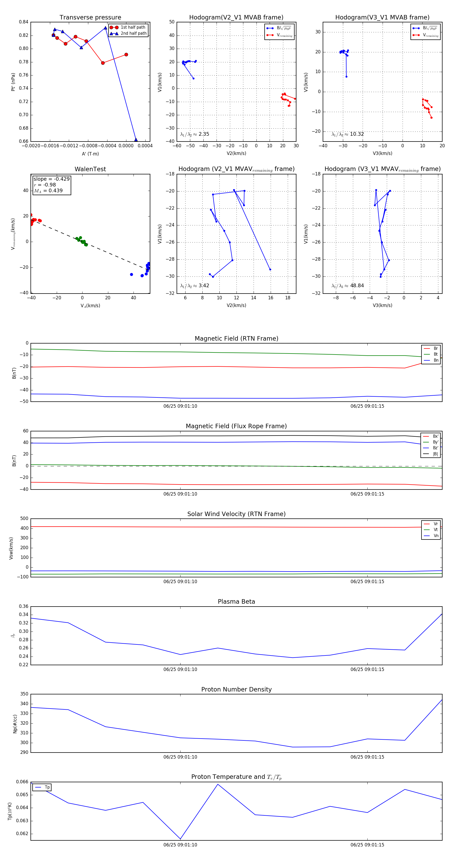This screenshot has height=868, width=473.
Task: Click "Transverse pressure" plot title
Action: 90,18
